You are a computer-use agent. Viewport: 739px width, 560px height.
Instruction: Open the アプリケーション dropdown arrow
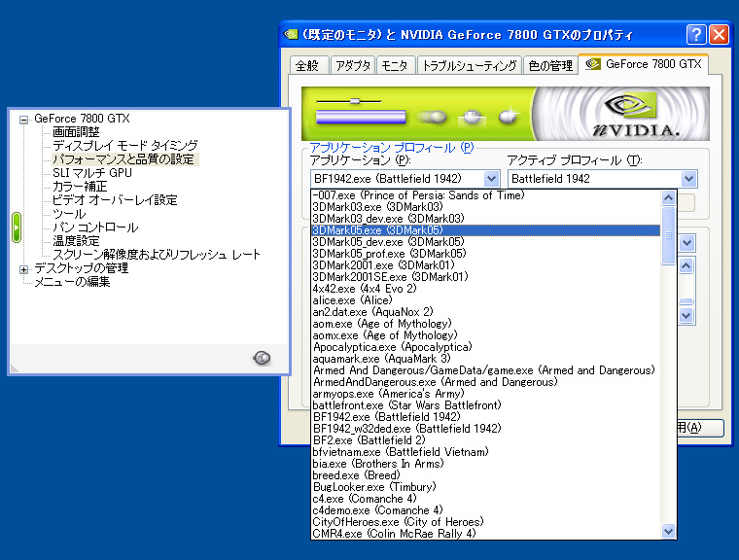(491, 179)
